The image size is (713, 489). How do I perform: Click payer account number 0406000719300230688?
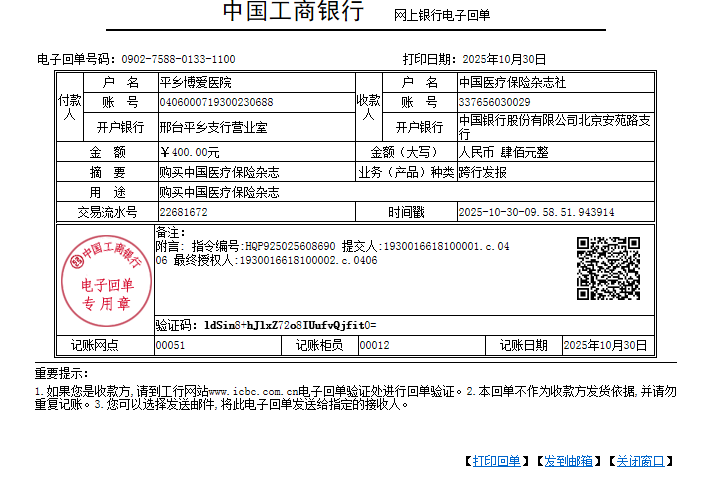(x=216, y=103)
